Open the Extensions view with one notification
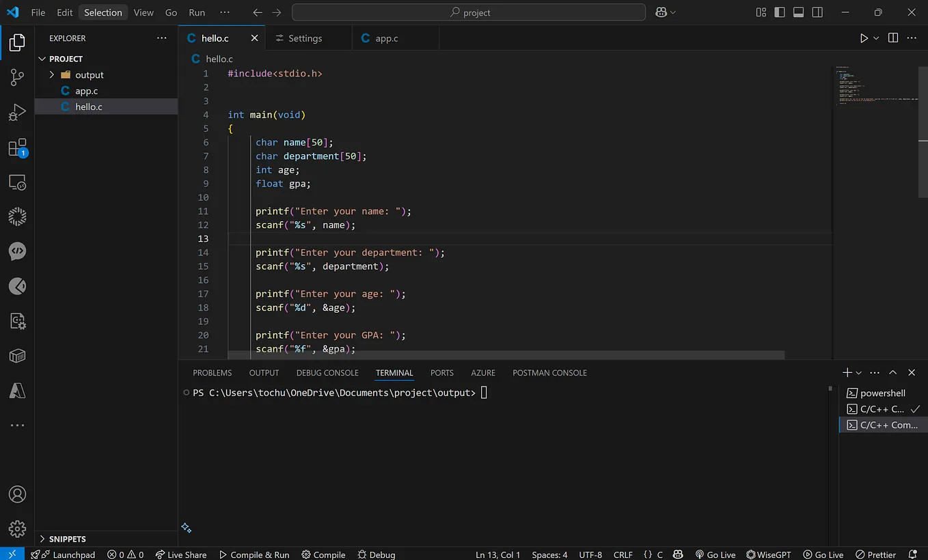The height and width of the screenshot is (560, 928). pos(17,148)
